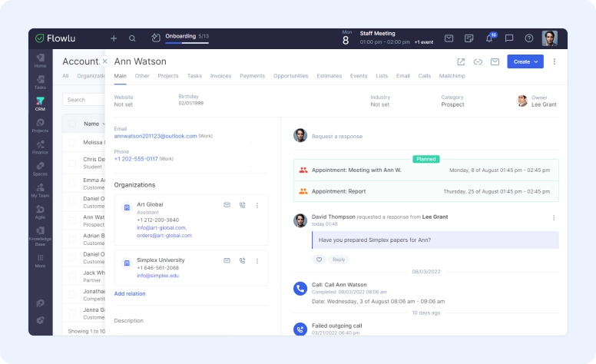This screenshot has width=596, height=364.
Task: Open the user profile avatar in top bar
Action: pyautogui.click(x=550, y=38)
